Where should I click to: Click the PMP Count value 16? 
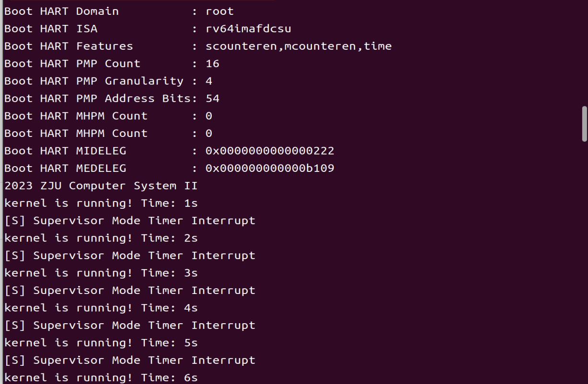212,63
